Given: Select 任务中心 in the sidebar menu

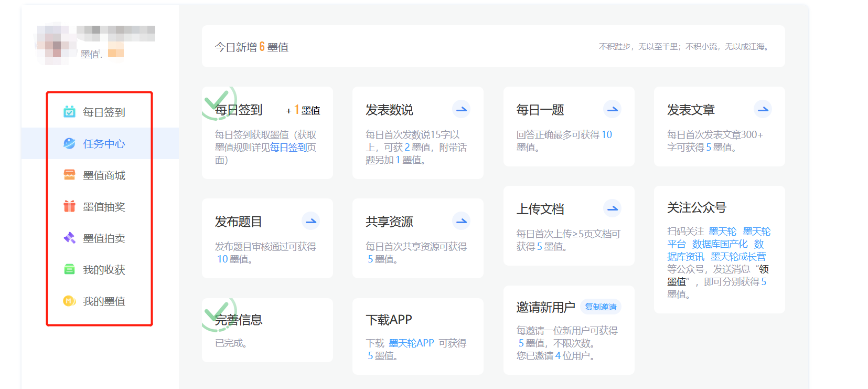Looking at the screenshot, I should click(100, 143).
